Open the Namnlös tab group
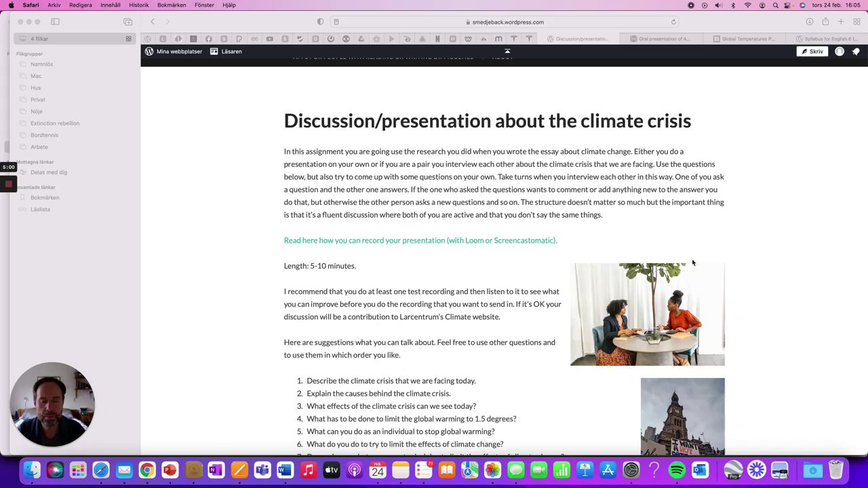This screenshot has width=868, height=488. click(41, 64)
